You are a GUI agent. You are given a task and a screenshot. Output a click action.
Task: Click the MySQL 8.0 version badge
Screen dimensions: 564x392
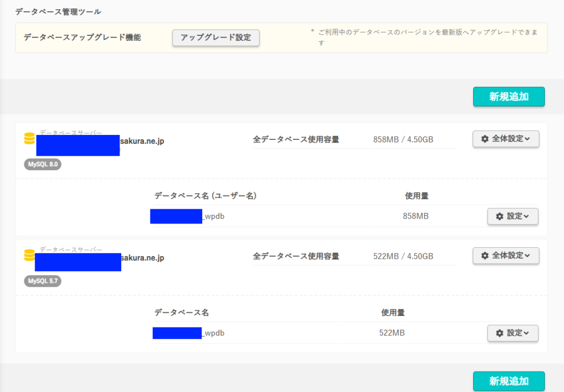(x=43, y=164)
